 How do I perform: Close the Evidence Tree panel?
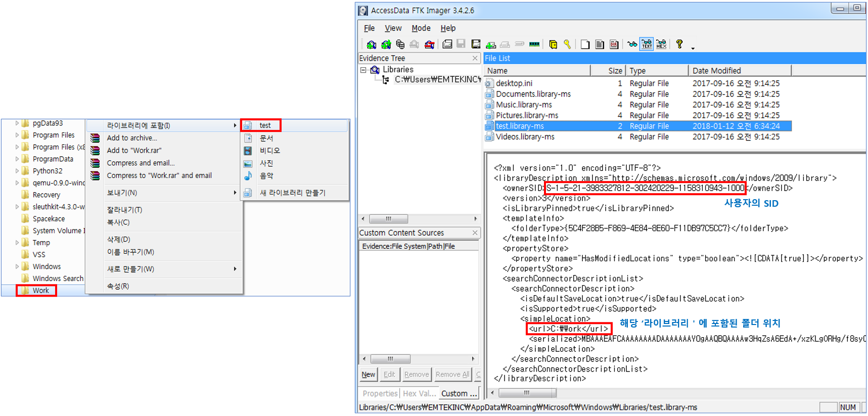click(475, 58)
